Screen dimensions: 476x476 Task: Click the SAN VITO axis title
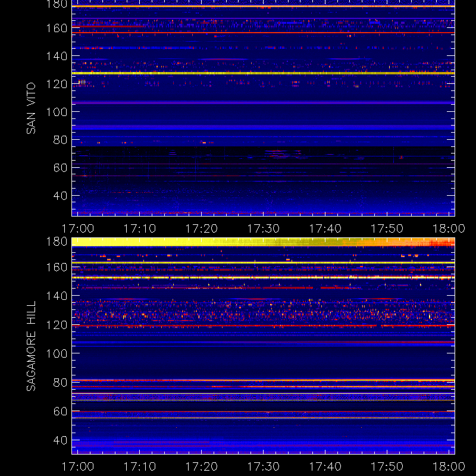coord(31,108)
